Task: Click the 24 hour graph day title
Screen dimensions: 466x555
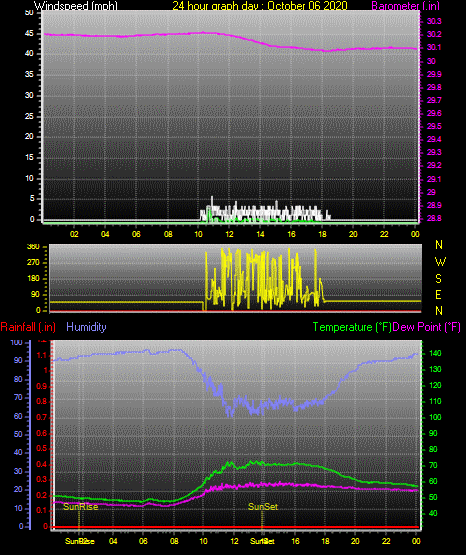Action: click(x=260, y=6)
